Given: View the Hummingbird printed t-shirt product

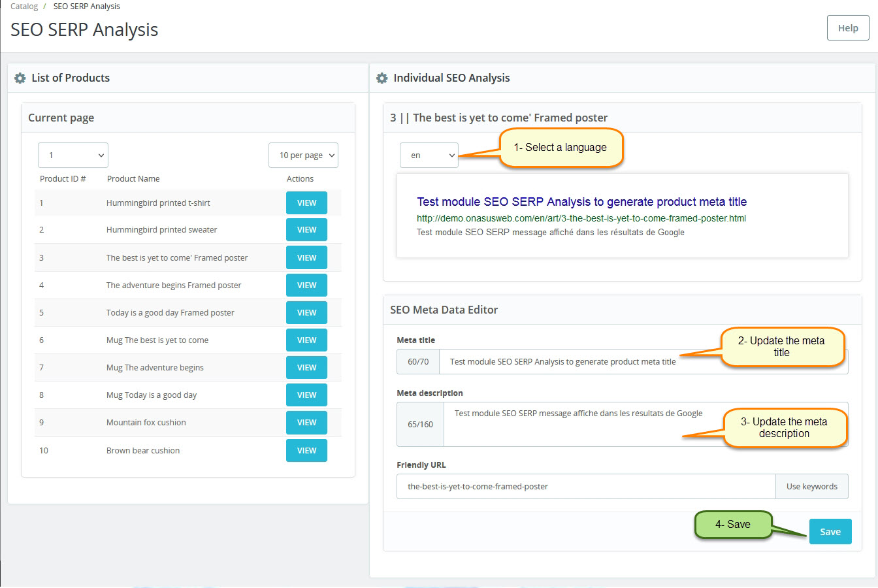Looking at the screenshot, I should (x=306, y=203).
